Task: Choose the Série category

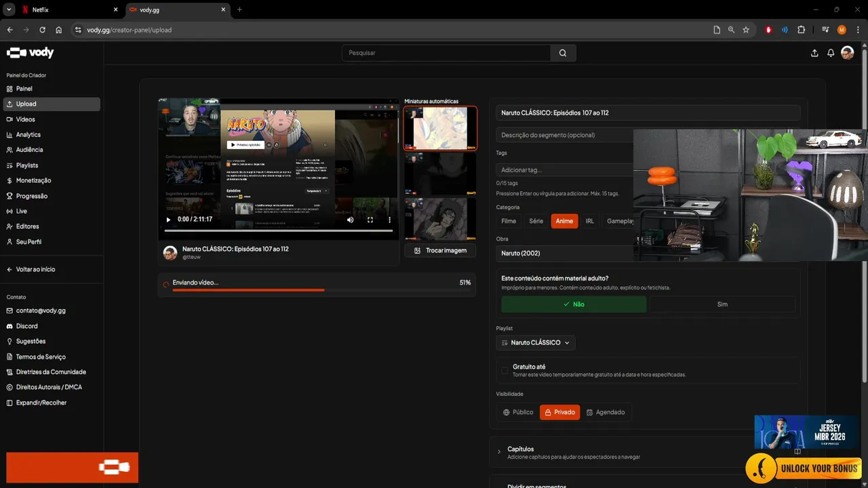Action: point(536,221)
